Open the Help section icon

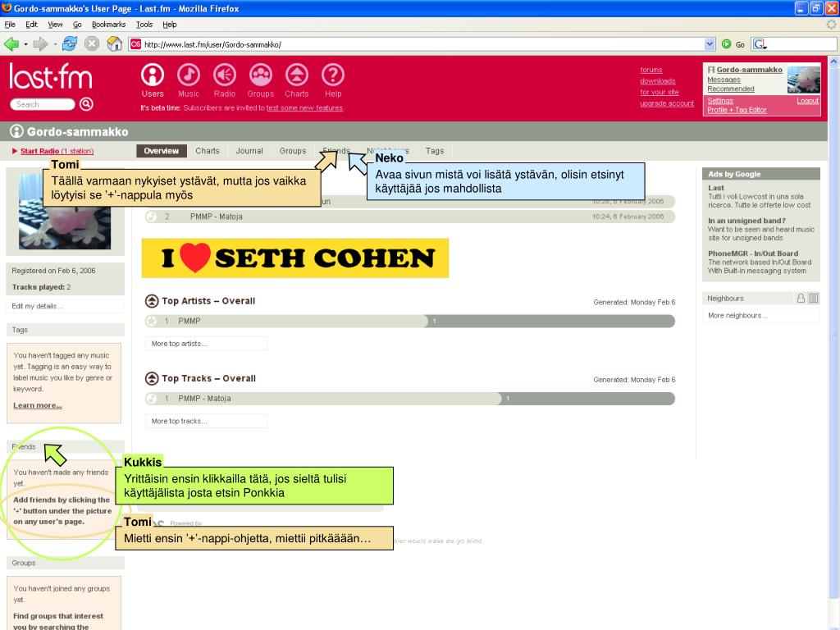[x=333, y=75]
